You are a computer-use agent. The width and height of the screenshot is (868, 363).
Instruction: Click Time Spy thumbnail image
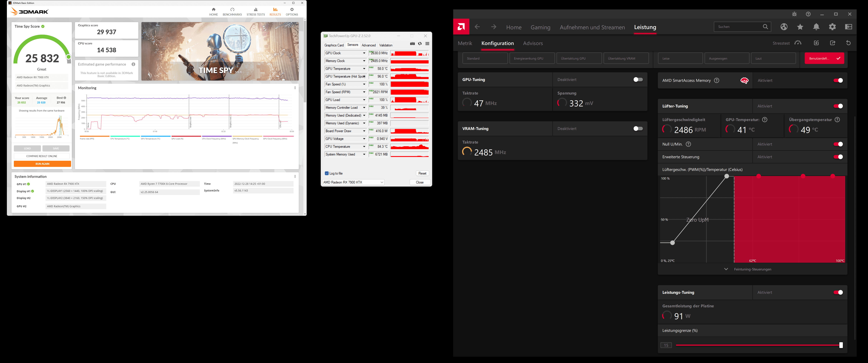[x=220, y=51]
